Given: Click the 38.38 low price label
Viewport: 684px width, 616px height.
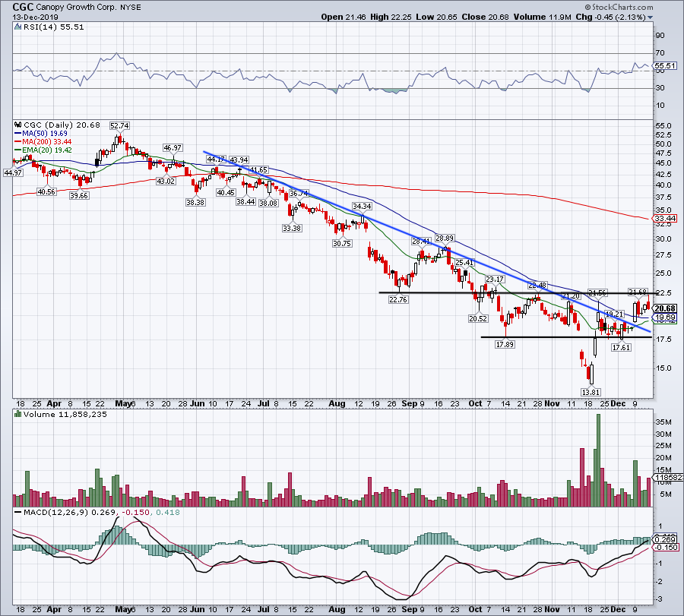Looking at the screenshot, I should [x=195, y=203].
